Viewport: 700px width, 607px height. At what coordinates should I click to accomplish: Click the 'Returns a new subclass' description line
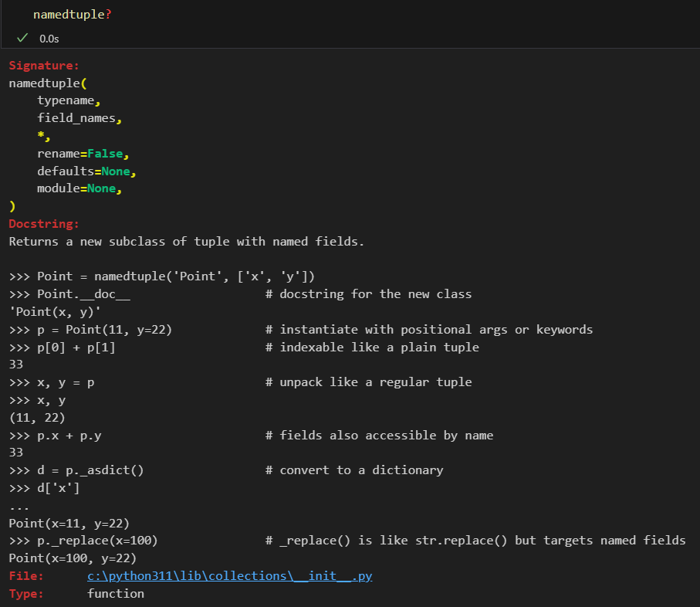tap(186, 242)
